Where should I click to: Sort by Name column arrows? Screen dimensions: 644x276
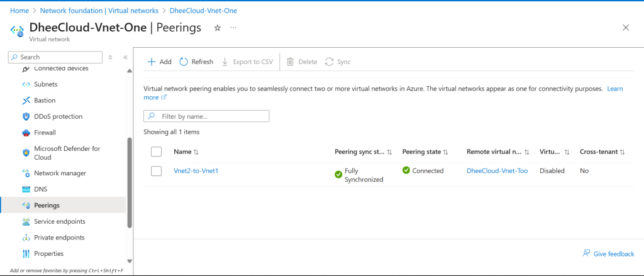[x=196, y=152]
